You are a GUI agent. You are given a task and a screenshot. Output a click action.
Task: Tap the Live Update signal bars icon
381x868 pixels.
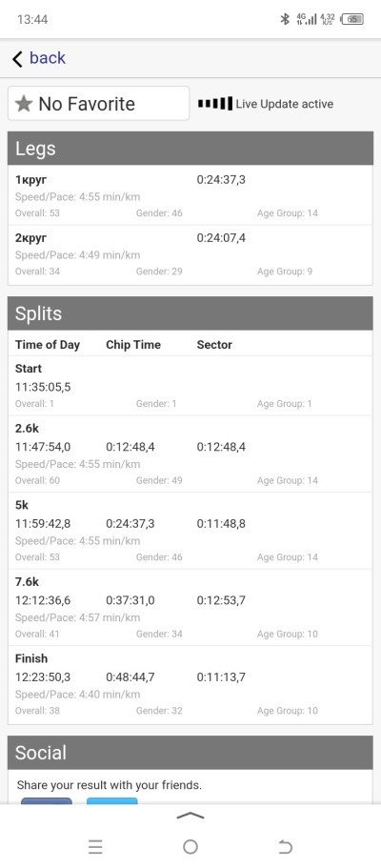tap(215, 104)
